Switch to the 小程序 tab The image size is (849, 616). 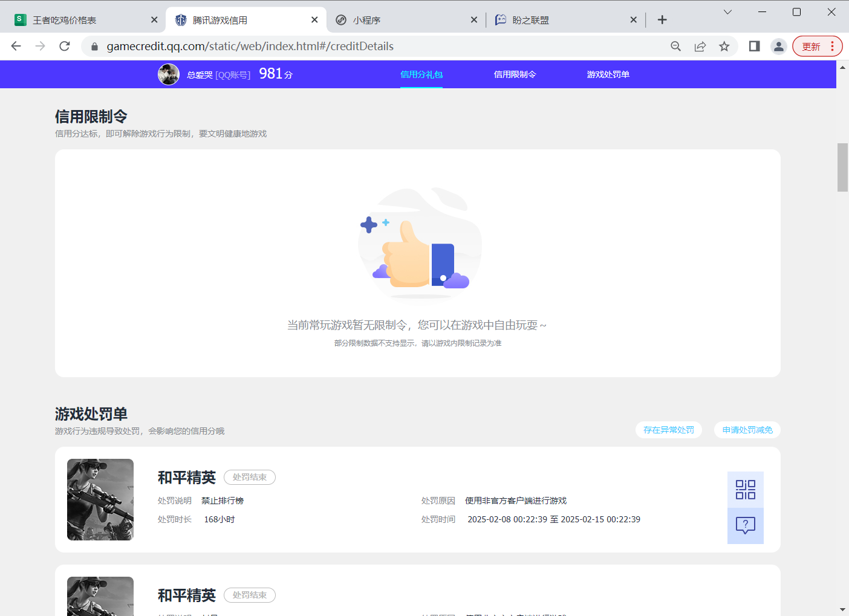tap(406, 20)
